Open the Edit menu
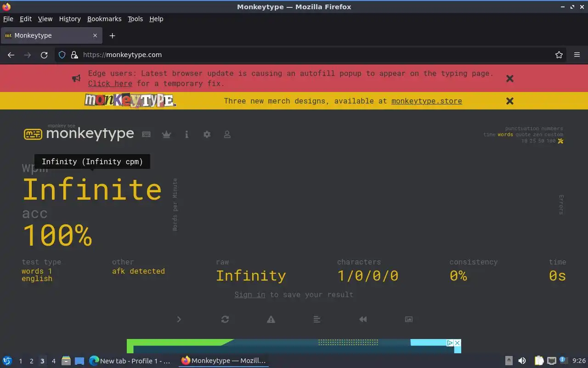Image resolution: width=588 pixels, height=368 pixels. click(x=26, y=19)
